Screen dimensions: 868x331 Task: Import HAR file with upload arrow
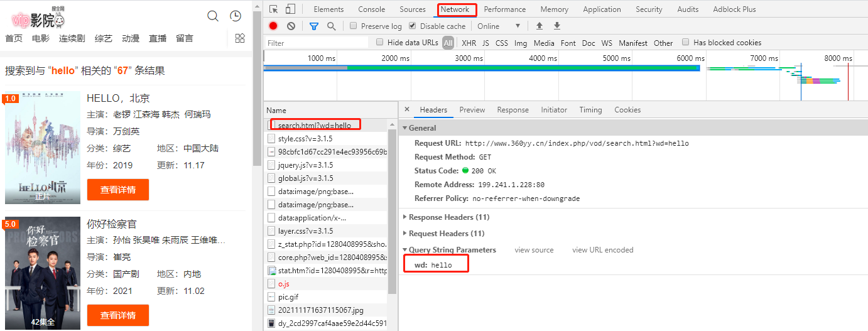pyautogui.click(x=539, y=26)
